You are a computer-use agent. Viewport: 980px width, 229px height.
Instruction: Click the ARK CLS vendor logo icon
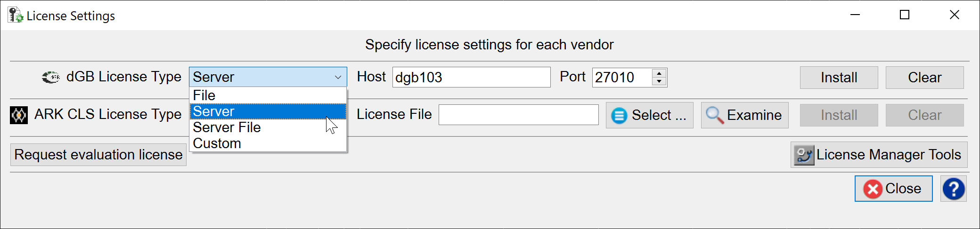[19, 115]
